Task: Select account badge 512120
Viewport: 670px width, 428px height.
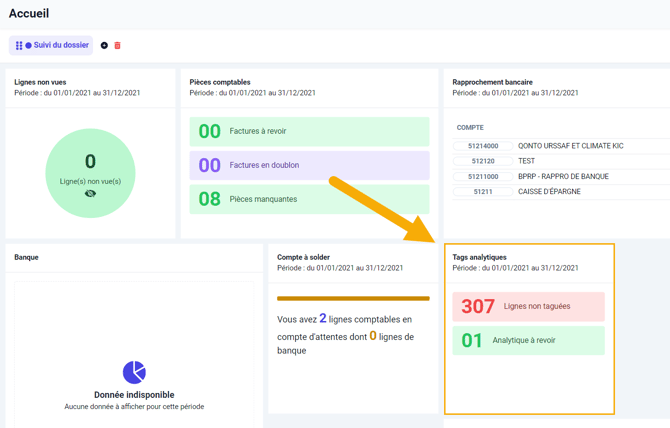Action: tap(484, 161)
